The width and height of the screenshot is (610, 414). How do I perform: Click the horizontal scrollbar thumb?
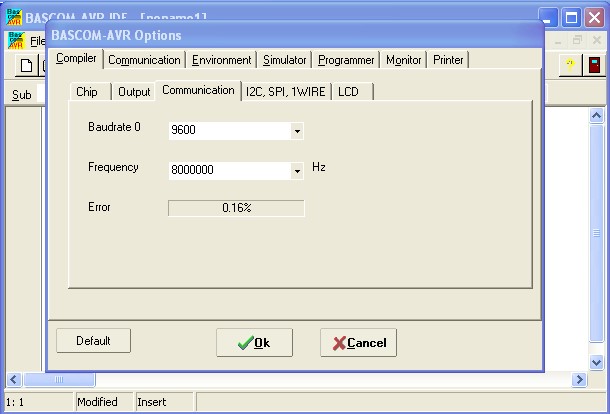[x=60, y=379]
